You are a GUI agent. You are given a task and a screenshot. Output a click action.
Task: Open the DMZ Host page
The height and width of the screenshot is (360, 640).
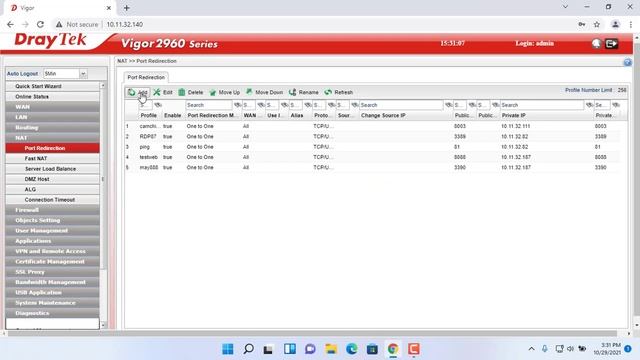[52, 179]
